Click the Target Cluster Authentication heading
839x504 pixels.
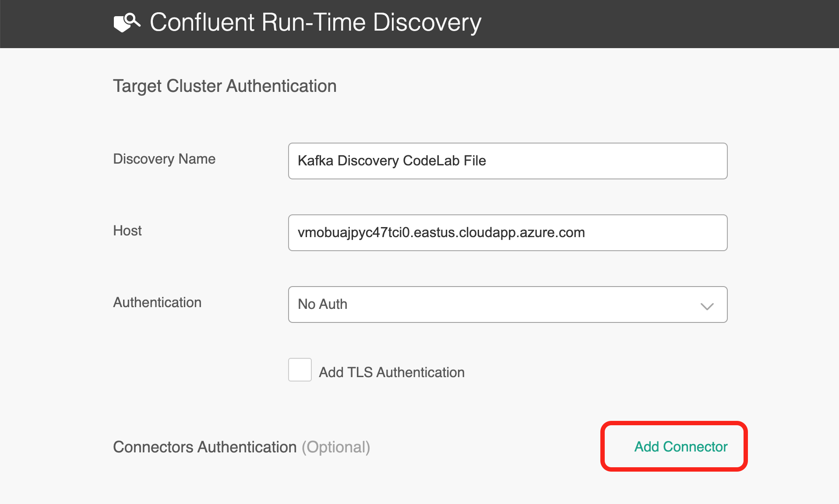(225, 86)
